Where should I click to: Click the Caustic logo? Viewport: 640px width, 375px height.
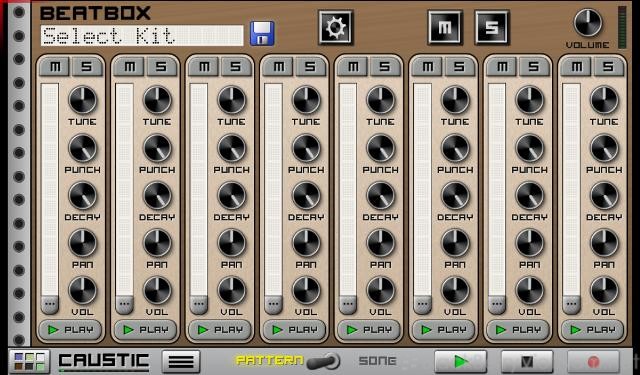tap(104, 361)
